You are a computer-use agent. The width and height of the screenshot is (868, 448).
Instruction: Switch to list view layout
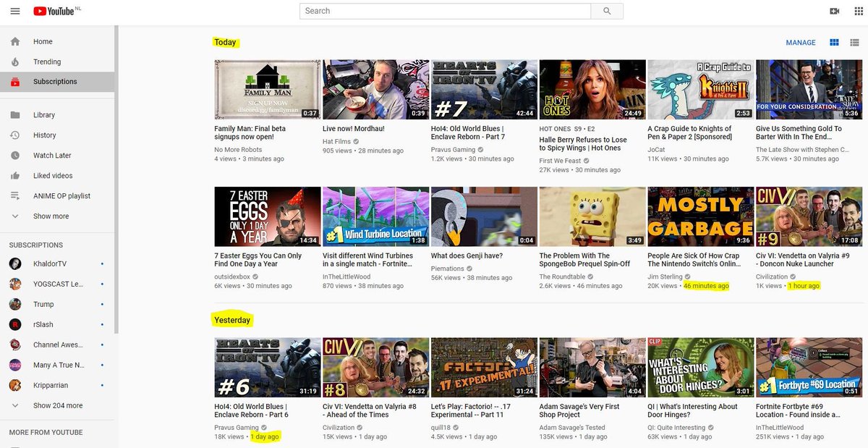point(854,43)
